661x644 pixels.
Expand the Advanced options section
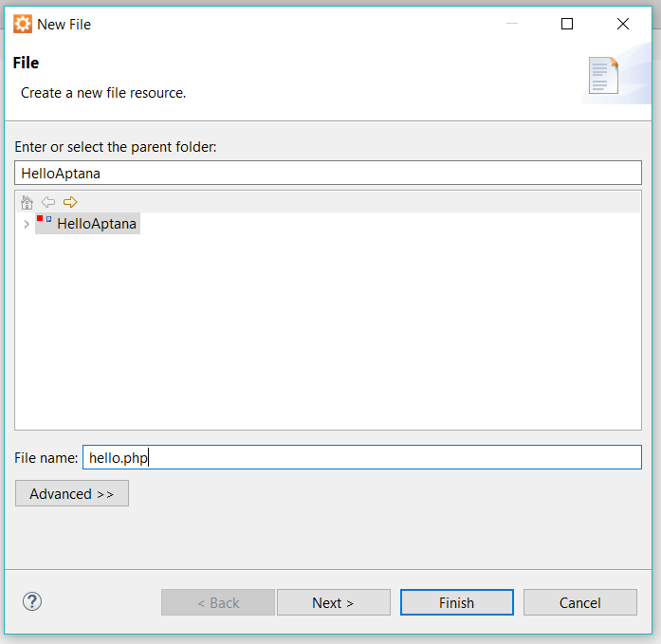pyautogui.click(x=72, y=493)
